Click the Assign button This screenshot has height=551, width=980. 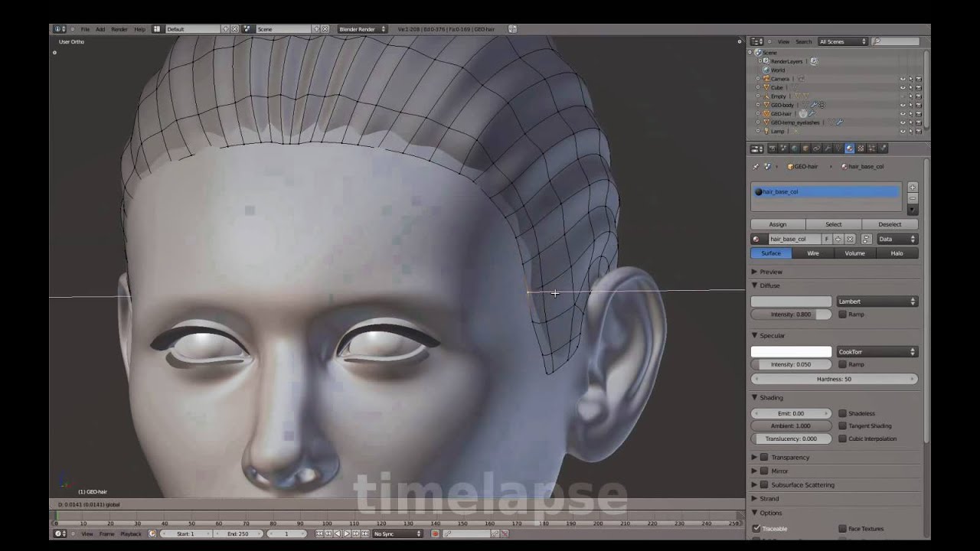pyautogui.click(x=778, y=224)
